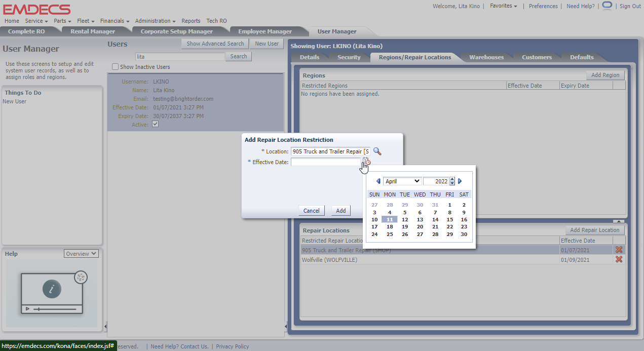Image resolution: width=644 pixels, height=351 pixels.
Task: Click the Location input field
Action: (x=330, y=151)
